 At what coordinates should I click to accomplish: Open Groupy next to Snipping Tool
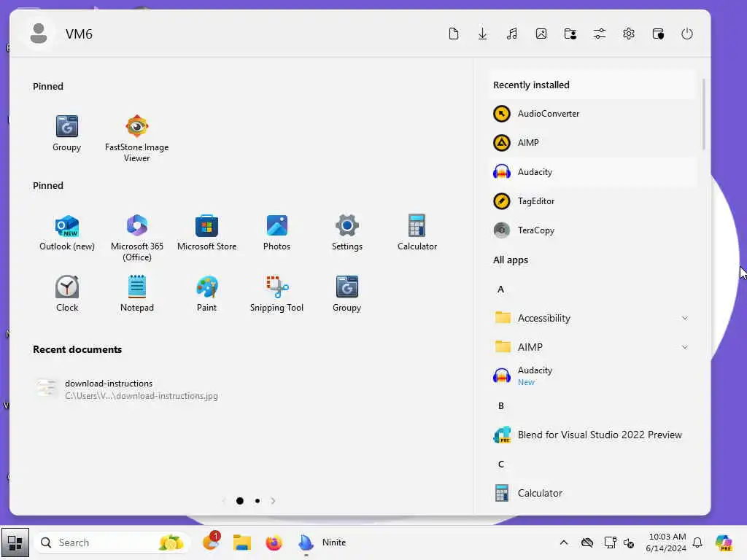click(x=347, y=293)
